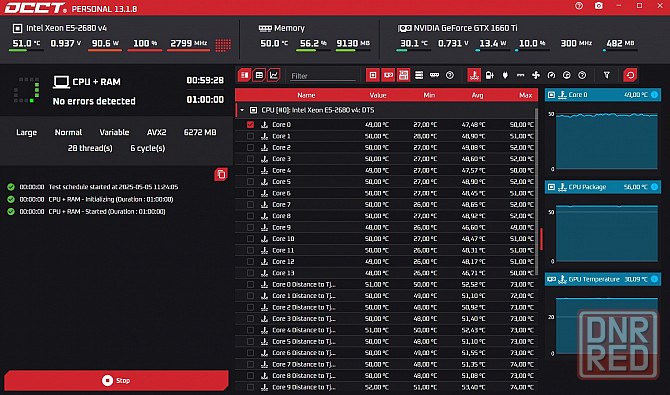670x395 pixels.
Task: Click the 'No errors detected' status text
Action: (x=94, y=101)
